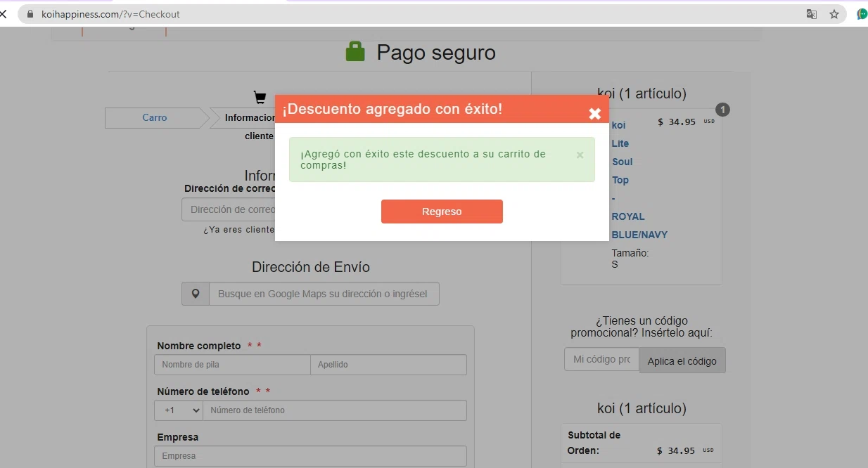Click the ¿Ya eres cliente link
The image size is (868, 468).
point(239,230)
